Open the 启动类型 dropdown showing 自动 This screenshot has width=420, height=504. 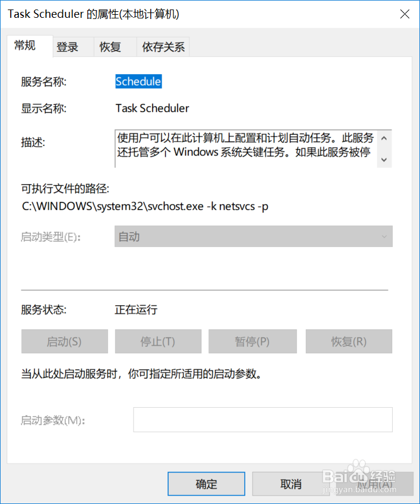click(254, 236)
